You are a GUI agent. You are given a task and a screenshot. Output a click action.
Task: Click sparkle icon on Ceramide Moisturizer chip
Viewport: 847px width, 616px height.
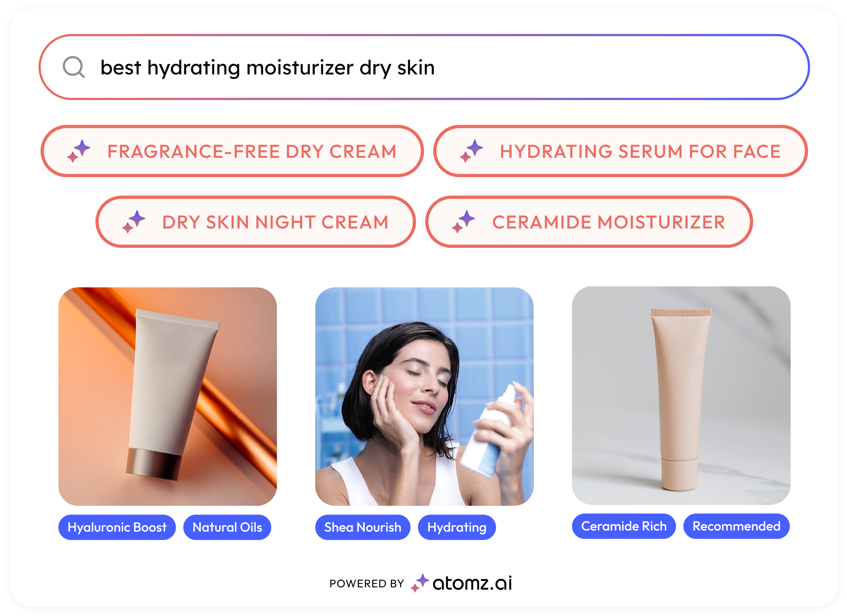pos(463,221)
